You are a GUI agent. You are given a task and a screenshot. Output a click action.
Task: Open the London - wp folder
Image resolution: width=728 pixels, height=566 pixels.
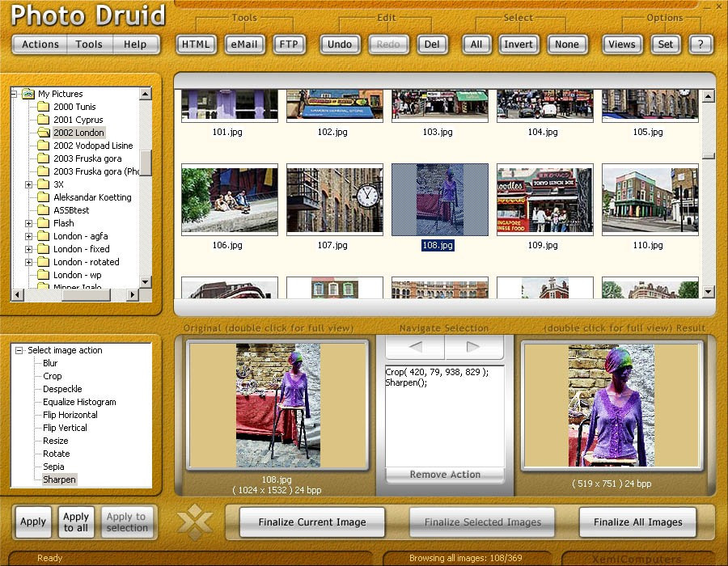(x=77, y=275)
